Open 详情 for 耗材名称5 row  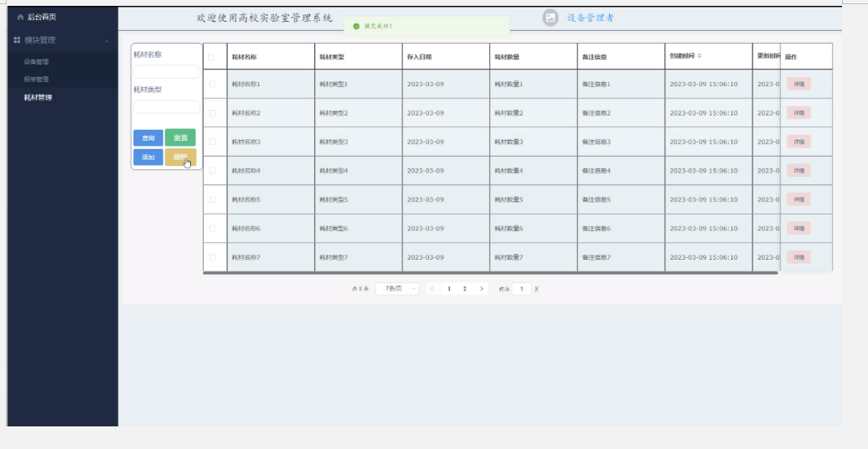click(x=798, y=199)
